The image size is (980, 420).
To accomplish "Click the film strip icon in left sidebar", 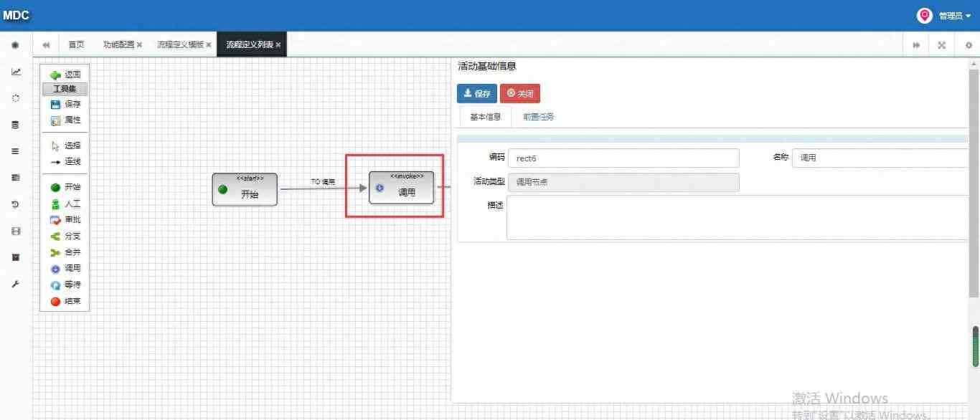I will point(16,231).
